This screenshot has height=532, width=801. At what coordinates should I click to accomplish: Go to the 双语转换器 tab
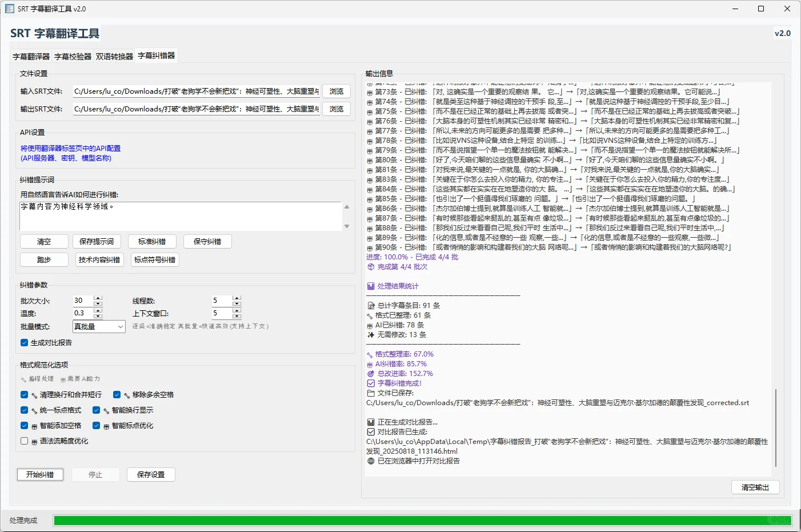tap(114, 57)
